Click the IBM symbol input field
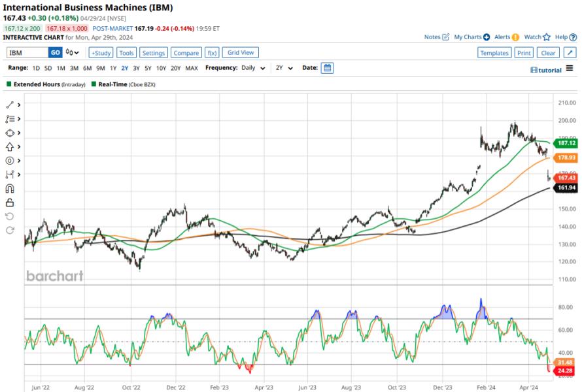 pyautogui.click(x=27, y=53)
